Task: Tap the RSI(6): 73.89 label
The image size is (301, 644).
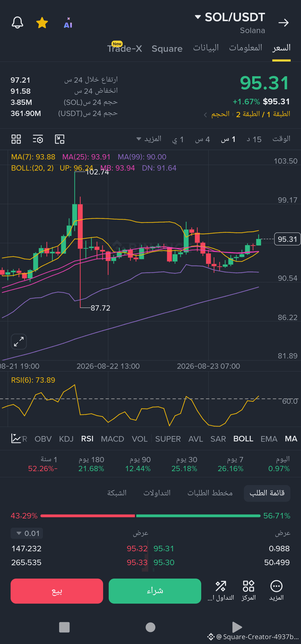Action: click(33, 380)
